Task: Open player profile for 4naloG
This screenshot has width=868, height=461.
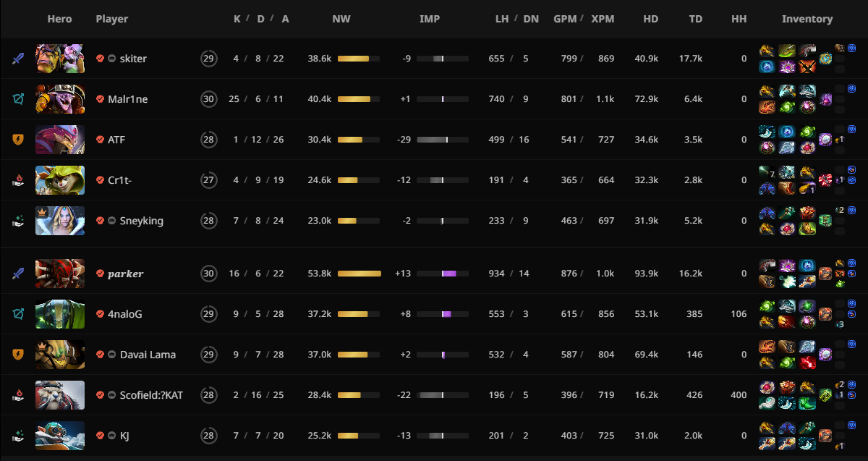Action: [125, 314]
